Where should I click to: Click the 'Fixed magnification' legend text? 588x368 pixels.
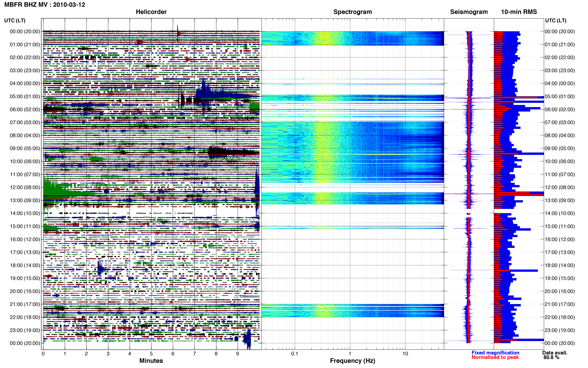tap(495, 353)
